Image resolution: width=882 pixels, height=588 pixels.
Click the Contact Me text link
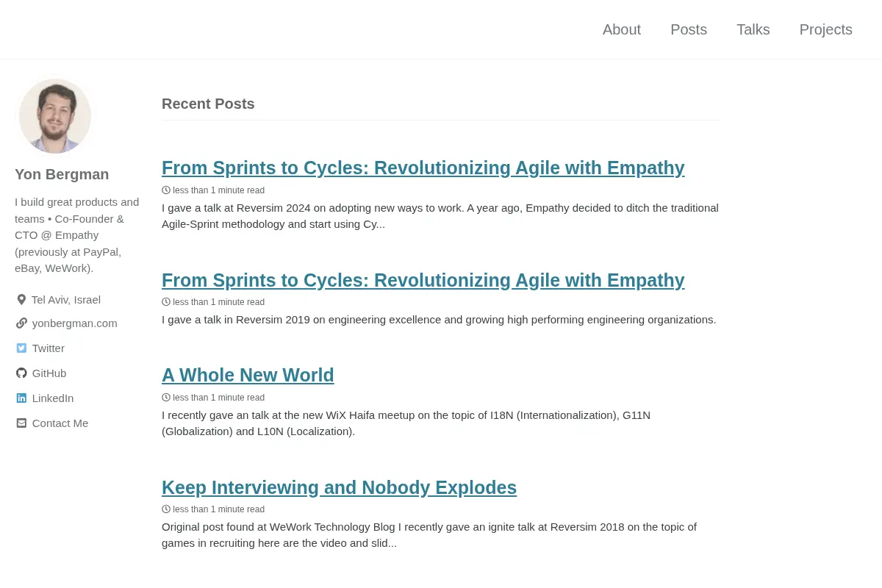tap(60, 423)
